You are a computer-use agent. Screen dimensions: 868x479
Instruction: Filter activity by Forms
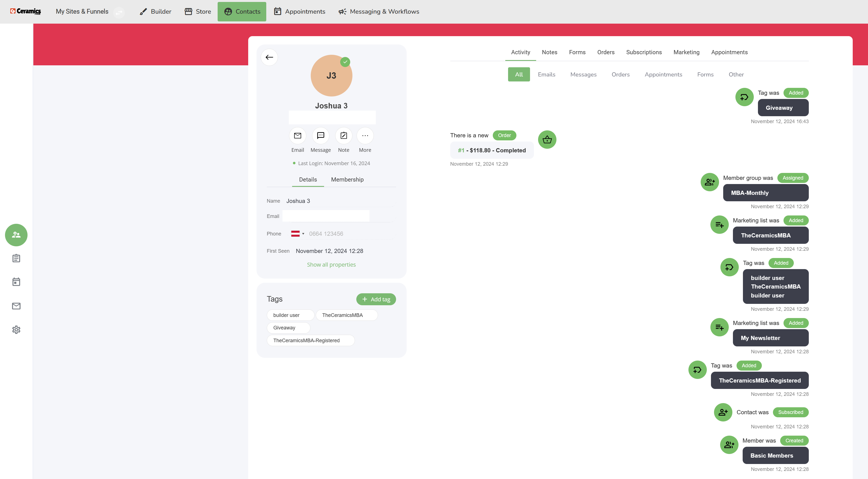point(705,75)
